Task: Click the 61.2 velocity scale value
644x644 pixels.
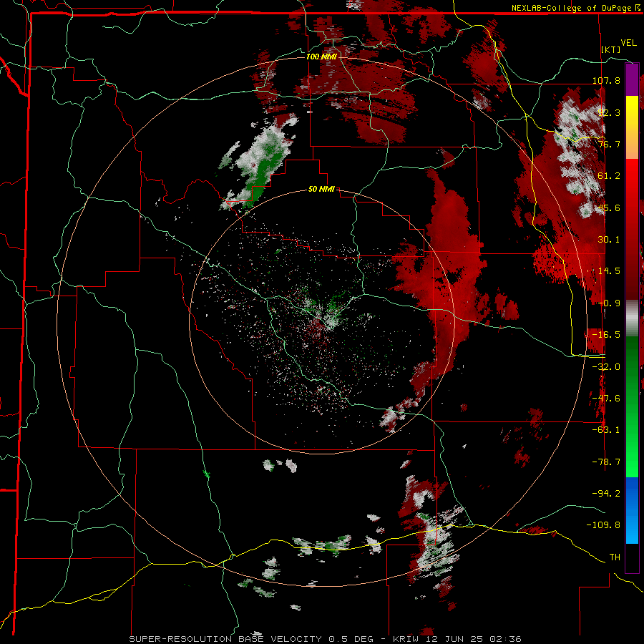Action: point(609,176)
